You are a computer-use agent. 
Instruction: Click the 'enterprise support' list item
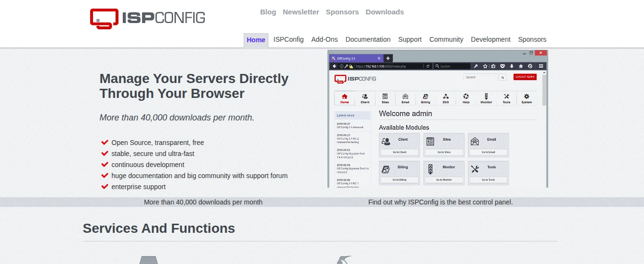pyautogui.click(x=139, y=187)
